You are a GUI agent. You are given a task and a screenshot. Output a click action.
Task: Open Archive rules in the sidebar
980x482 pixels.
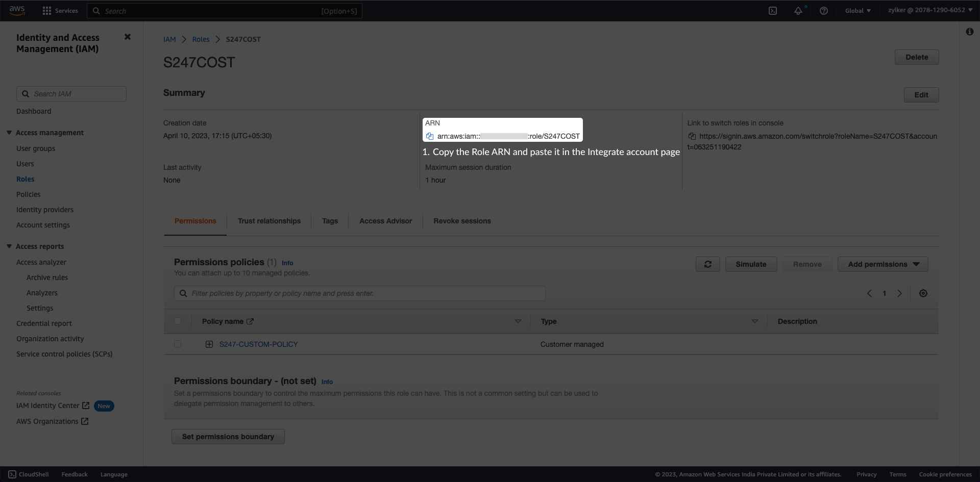[x=47, y=277]
